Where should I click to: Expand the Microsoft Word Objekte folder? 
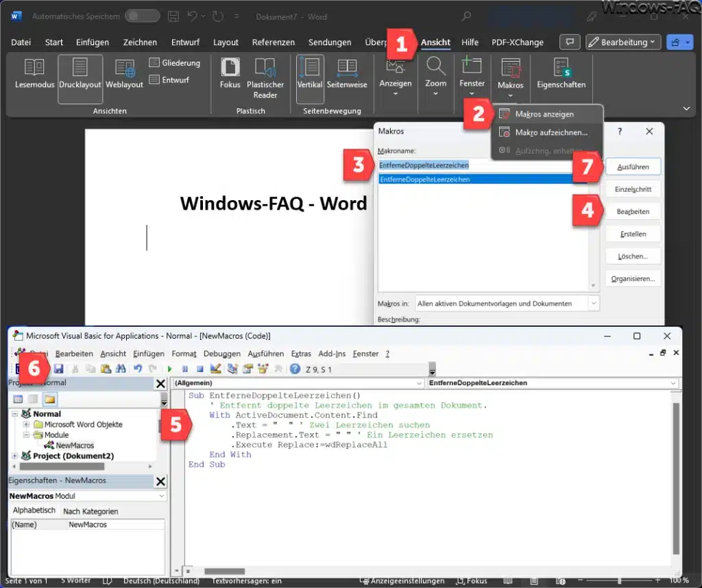coord(27,424)
